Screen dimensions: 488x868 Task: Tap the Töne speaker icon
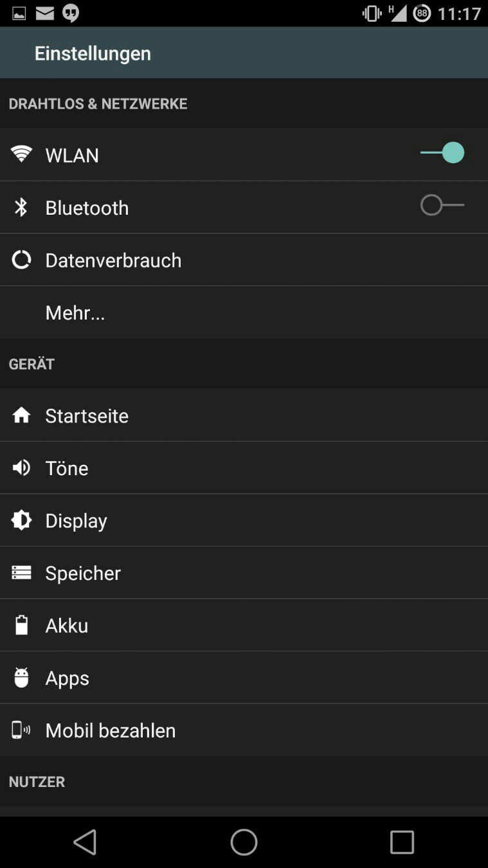(21, 467)
